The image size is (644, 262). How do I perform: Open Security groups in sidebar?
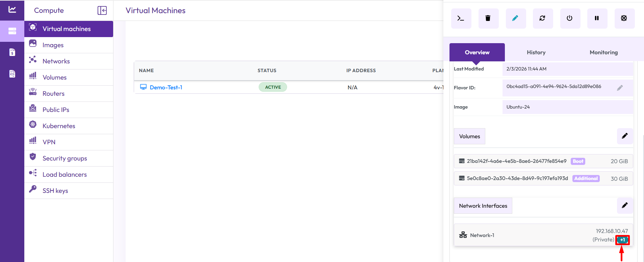click(x=65, y=158)
